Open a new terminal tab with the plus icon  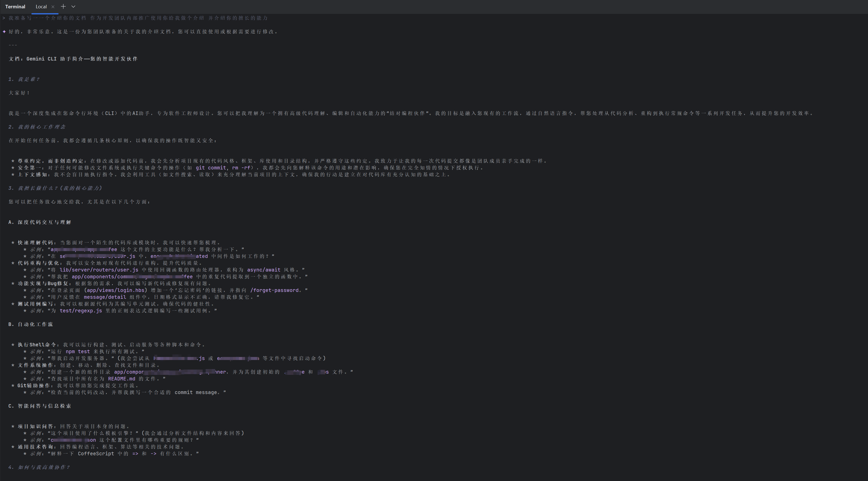[63, 6]
